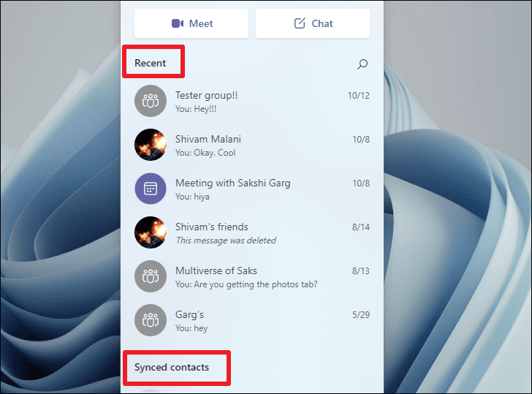
Task: Open the Garg's chat
Action: coord(251,320)
